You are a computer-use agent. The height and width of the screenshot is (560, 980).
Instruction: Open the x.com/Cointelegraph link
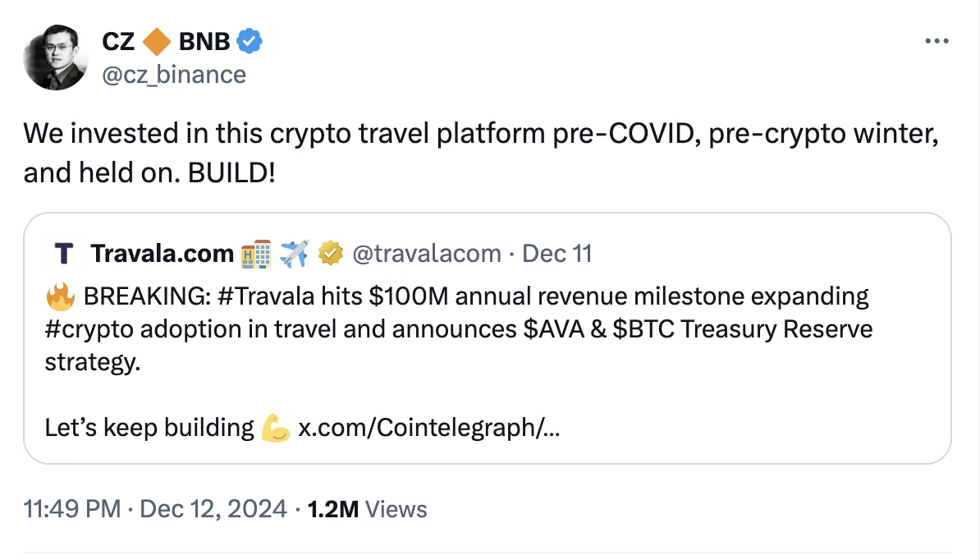(428, 428)
